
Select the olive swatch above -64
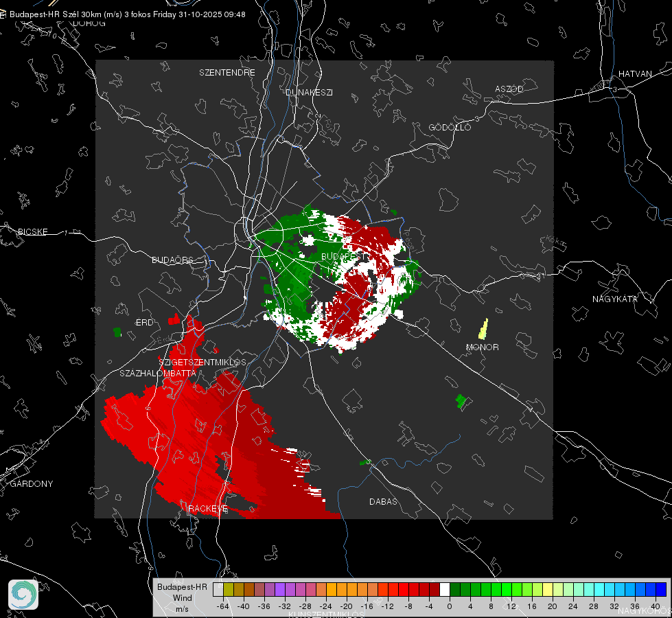[229, 589]
